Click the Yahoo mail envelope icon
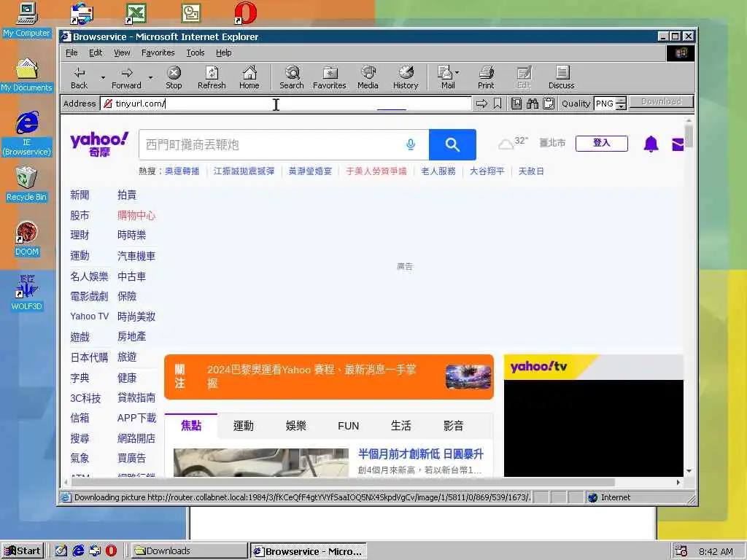Viewport: 747px width, 560px height. tap(678, 144)
